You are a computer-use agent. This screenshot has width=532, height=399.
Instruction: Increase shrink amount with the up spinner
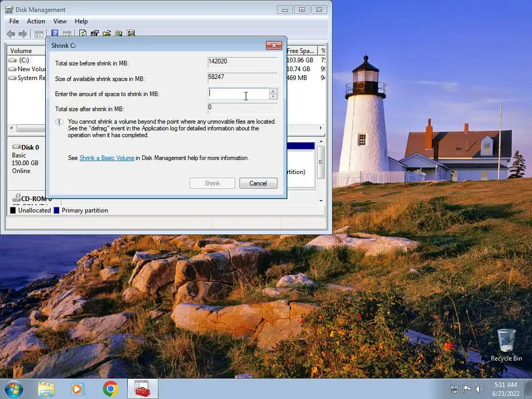[273, 91]
